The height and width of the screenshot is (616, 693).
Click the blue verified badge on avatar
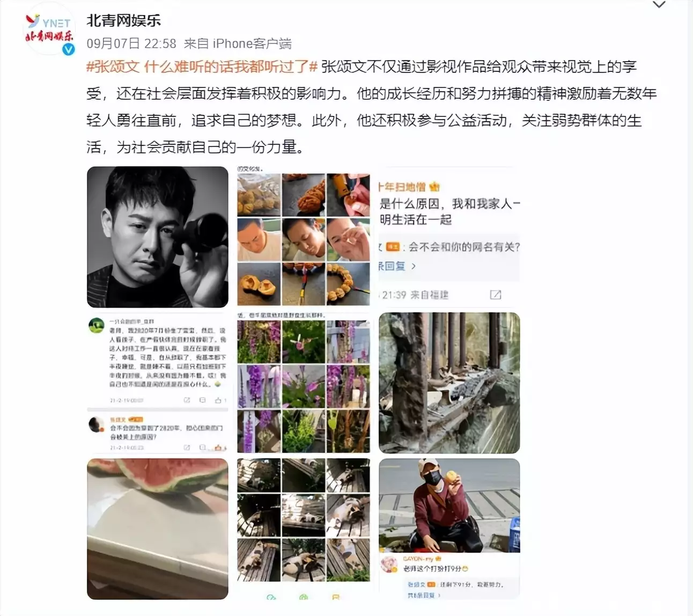[x=68, y=49]
